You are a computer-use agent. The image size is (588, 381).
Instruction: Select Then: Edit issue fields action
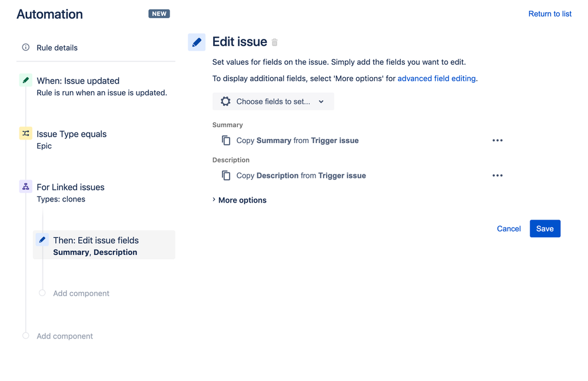(x=104, y=245)
